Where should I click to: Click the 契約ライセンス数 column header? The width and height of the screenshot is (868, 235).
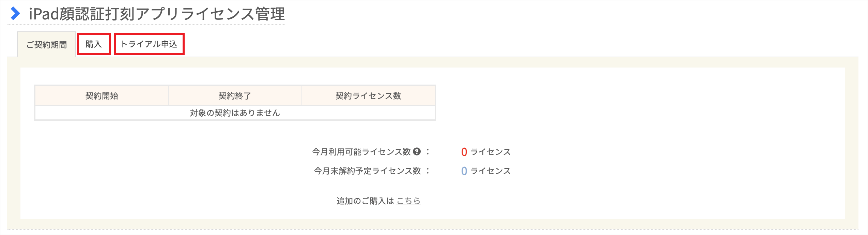[368, 96]
